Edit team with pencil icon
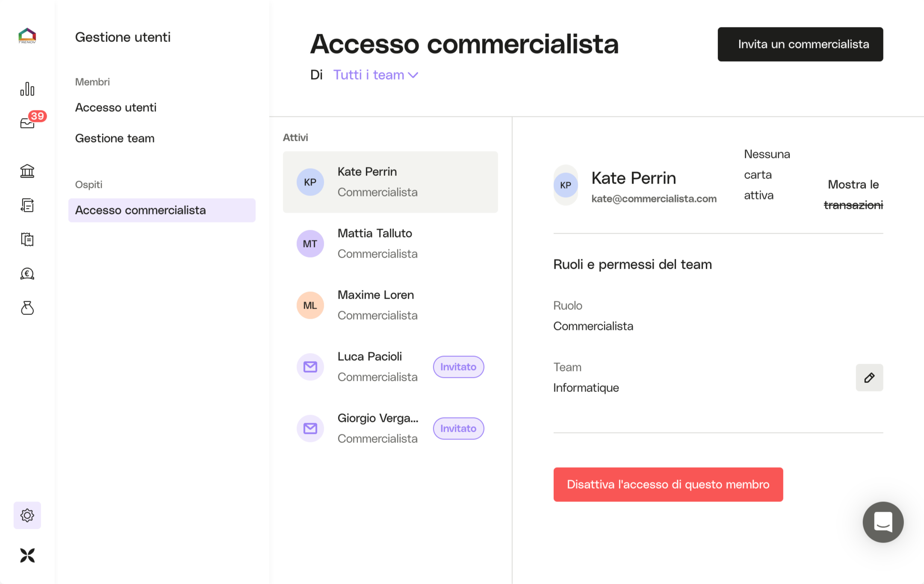924x584 pixels. click(869, 377)
